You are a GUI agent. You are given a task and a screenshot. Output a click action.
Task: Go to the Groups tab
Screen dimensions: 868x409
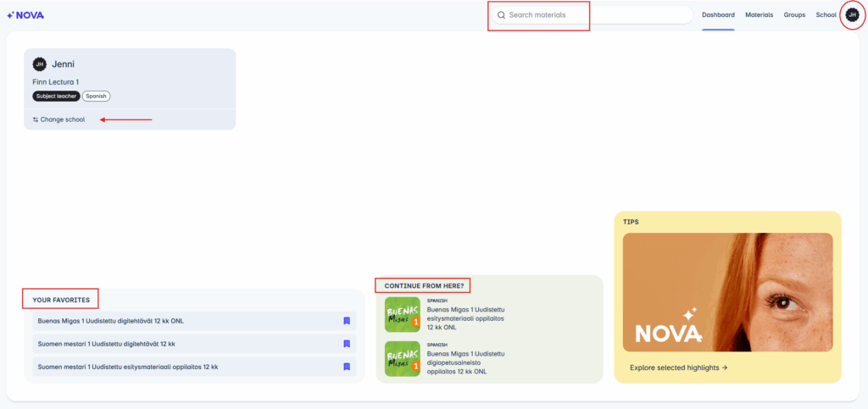(x=794, y=15)
